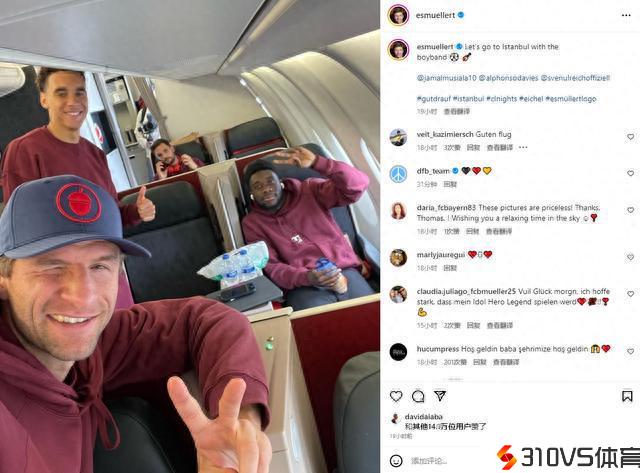
Task: Open the @alphonsodavies mention link
Action: (x=508, y=78)
